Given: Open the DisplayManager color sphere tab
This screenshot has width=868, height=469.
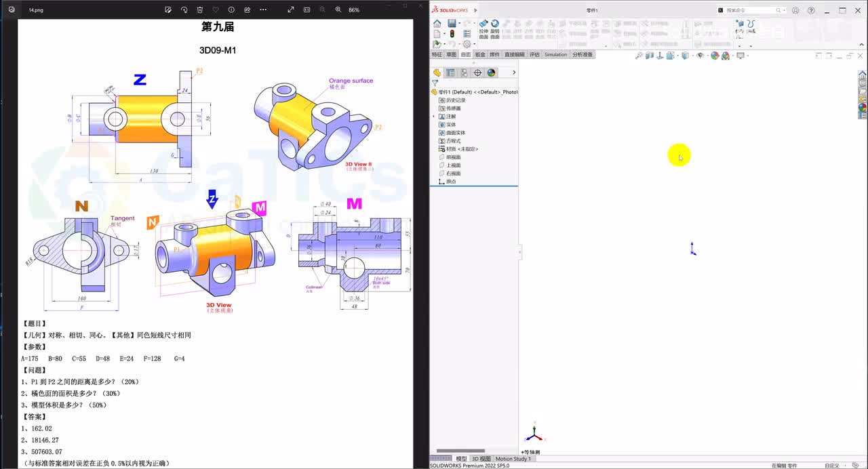Looking at the screenshot, I should [491, 73].
